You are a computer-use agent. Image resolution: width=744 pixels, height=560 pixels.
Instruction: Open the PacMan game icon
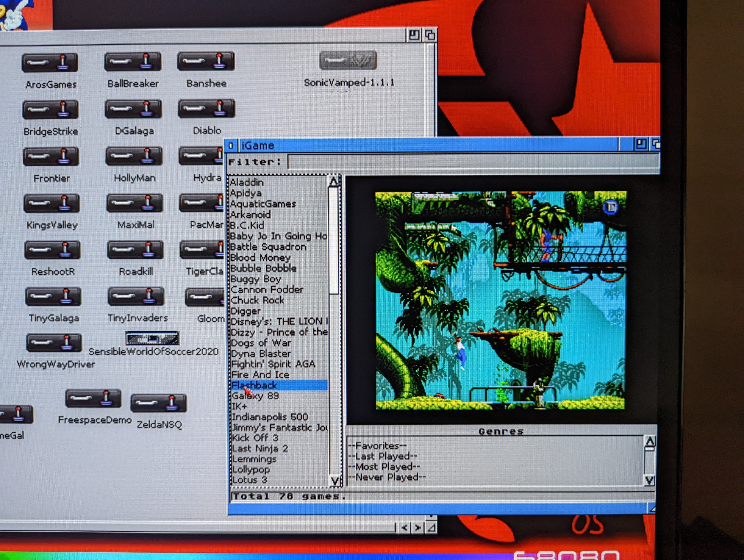pyautogui.click(x=202, y=202)
